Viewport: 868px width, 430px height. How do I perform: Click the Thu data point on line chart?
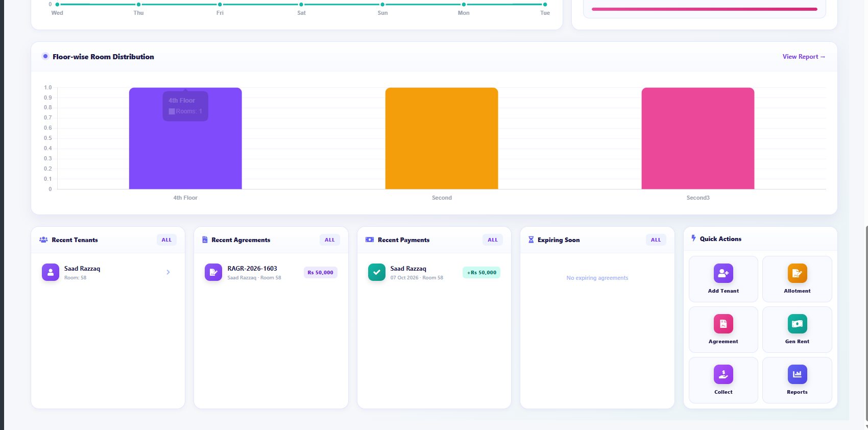tap(138, 5)
